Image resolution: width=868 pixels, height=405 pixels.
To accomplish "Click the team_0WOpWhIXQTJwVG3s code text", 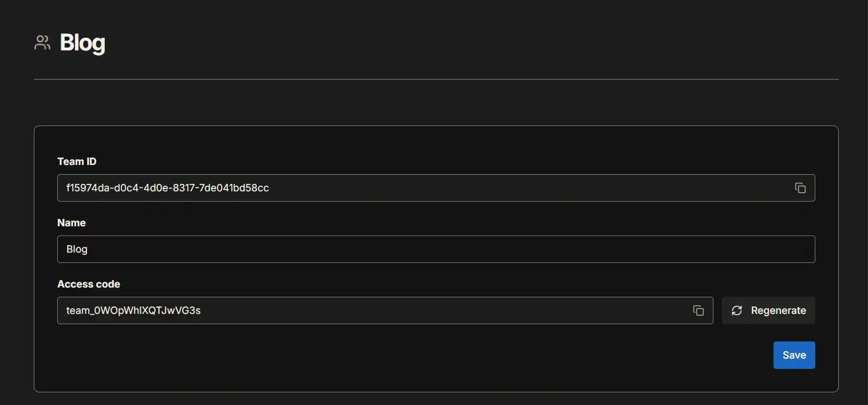I will click(133, 310).
